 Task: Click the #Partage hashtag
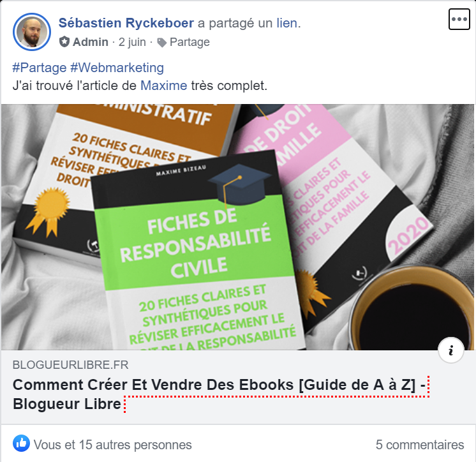[x=40, y=68]
